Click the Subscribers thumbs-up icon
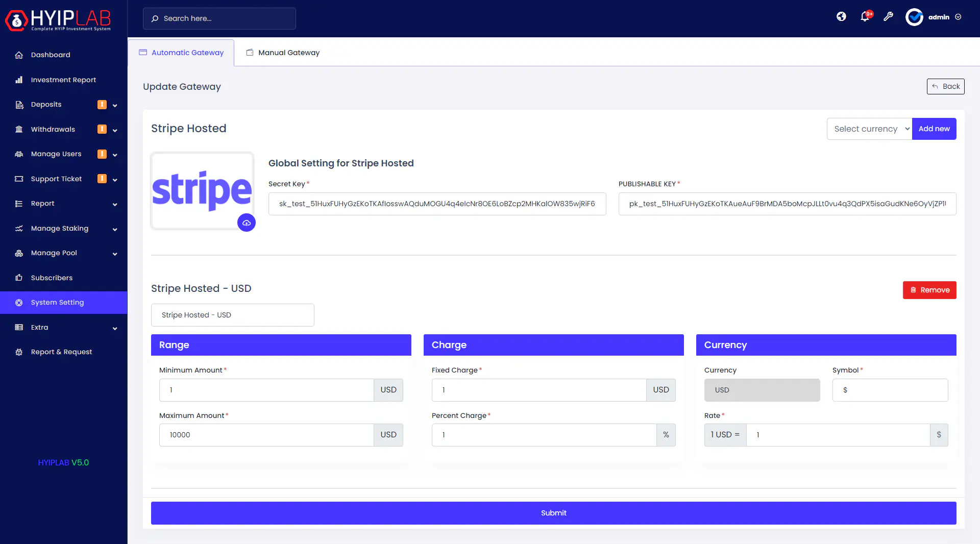 [x=19, y=278]
